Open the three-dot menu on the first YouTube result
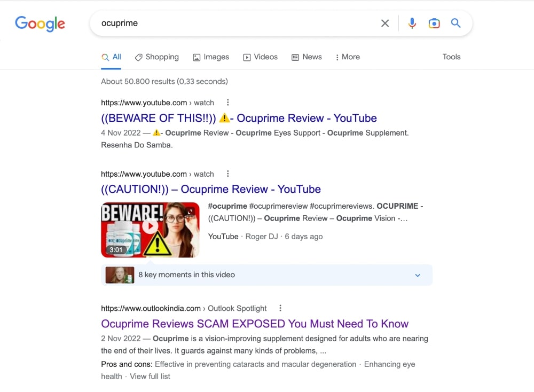This screenshot has width=534, height=392. 228,102
